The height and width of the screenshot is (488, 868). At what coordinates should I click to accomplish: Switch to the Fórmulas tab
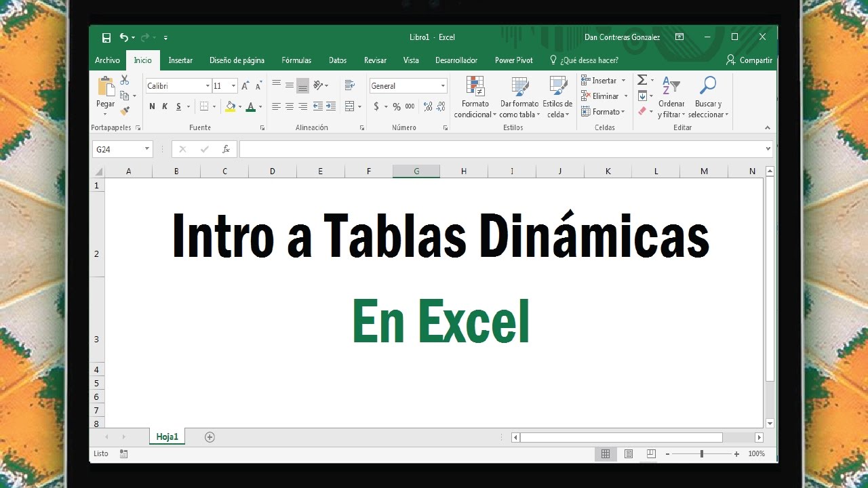coord(296,60)
